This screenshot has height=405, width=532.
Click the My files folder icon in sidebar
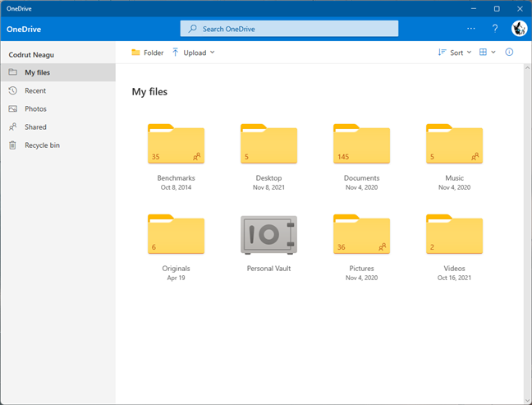tap(12, 72)
